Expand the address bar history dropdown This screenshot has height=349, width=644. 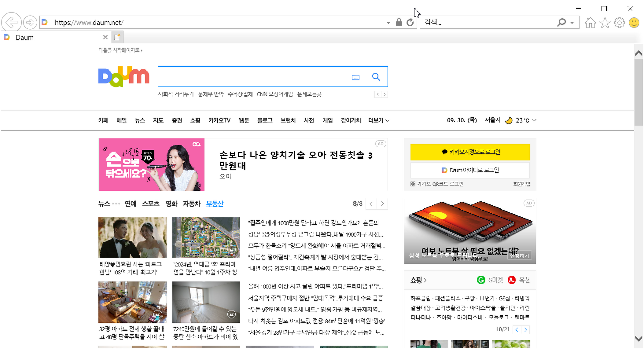[x=388, y=23]
